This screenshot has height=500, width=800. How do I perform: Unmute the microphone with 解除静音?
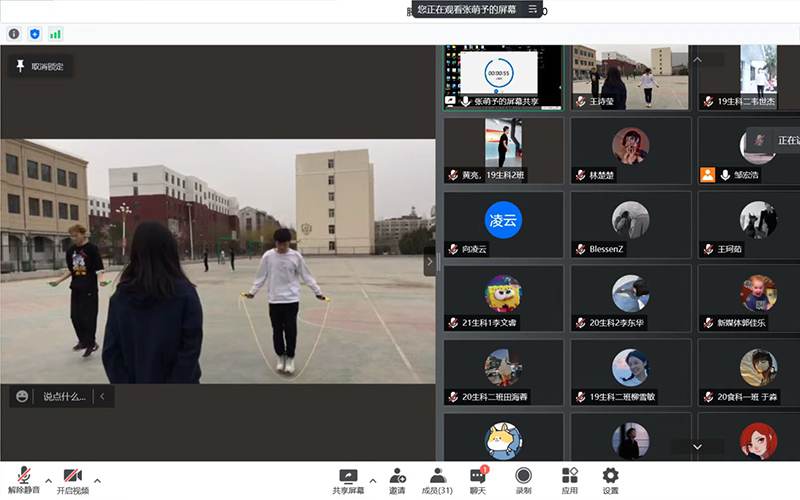tap(23, 481)
